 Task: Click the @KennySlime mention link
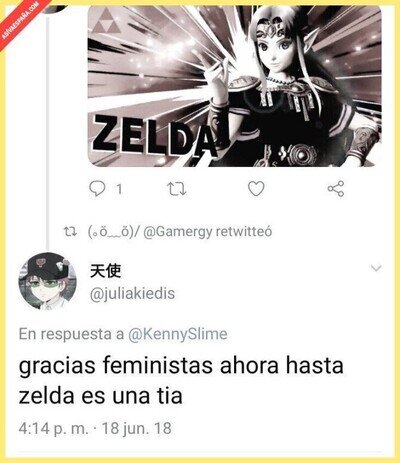pyautogui.click(x=178, y=334)
